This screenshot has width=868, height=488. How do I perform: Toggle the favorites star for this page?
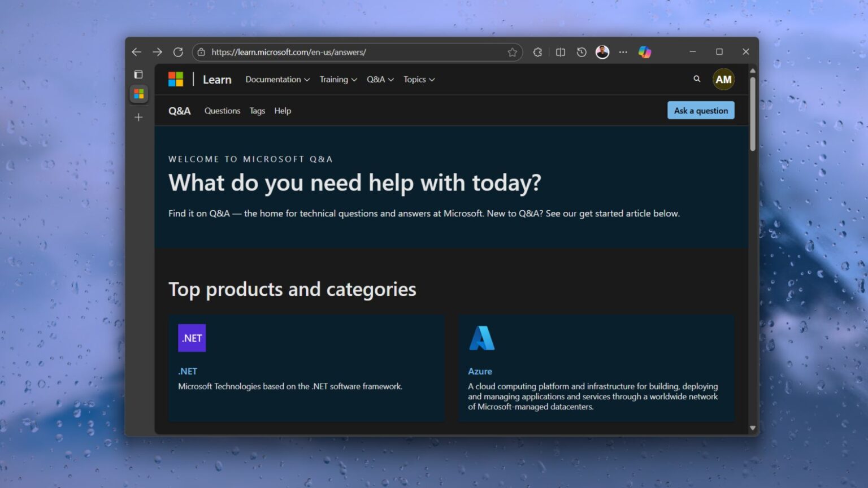coord(513,52)
